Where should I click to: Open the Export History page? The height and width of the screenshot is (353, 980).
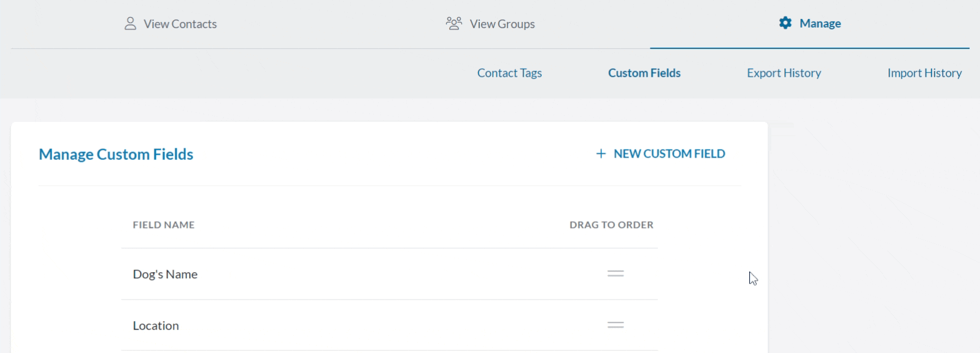click(784, 73)
